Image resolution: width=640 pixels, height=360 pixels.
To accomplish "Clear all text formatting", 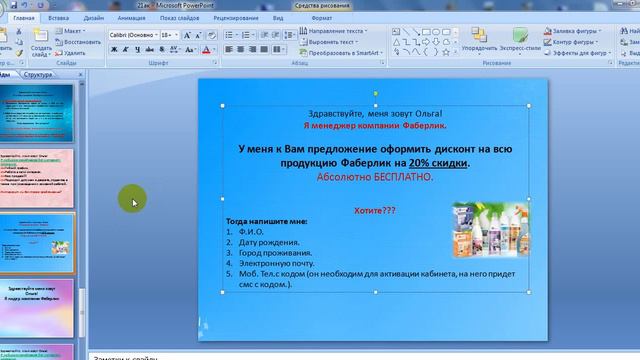I will (x=212, y=36).
